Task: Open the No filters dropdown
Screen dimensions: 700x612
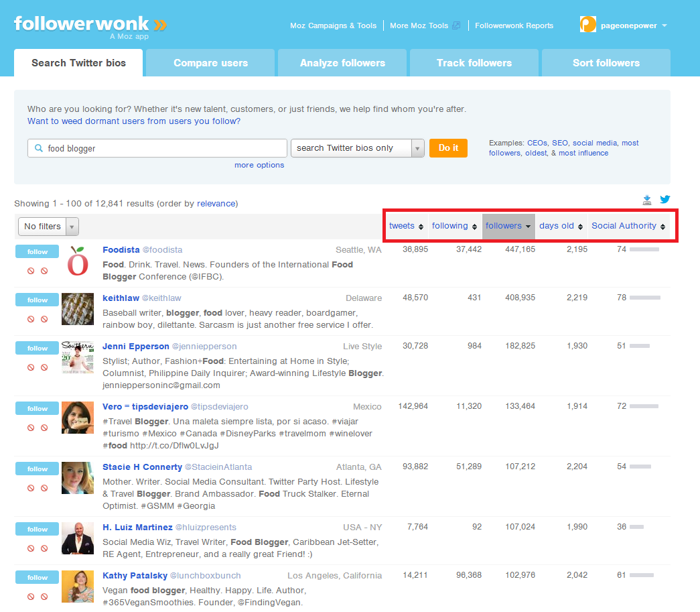Action: coord(48,227)
